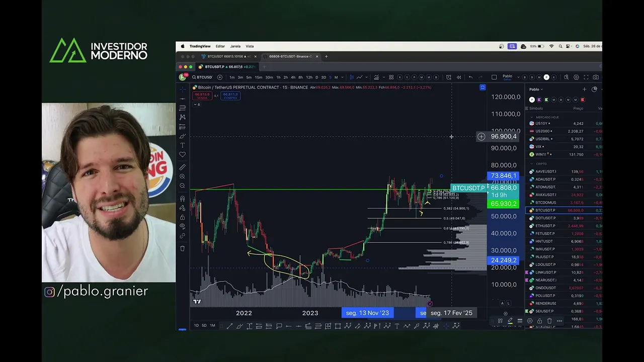The image size is (644, 362).
Task: Select the 15m timeframe
Action: [258, 77]
